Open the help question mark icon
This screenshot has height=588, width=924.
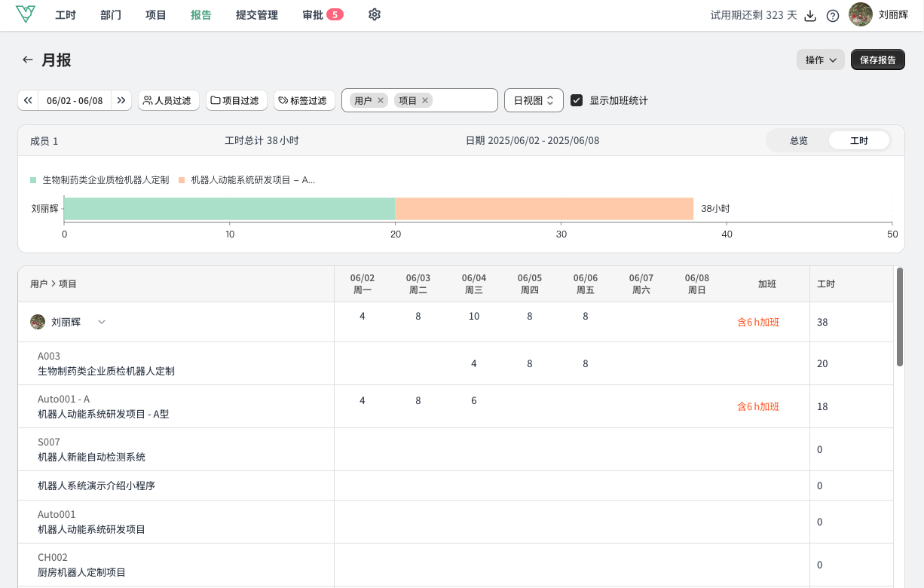pyautogui.click(x=833, y=16)
